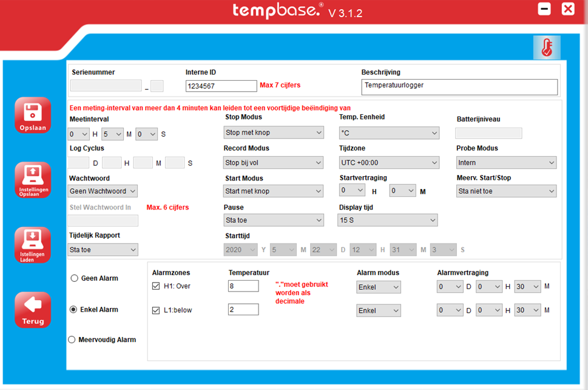588x390 pixels.
Task: Uncheck the H1: Over alarm zone checkbox
Action: tap(156, 286)
